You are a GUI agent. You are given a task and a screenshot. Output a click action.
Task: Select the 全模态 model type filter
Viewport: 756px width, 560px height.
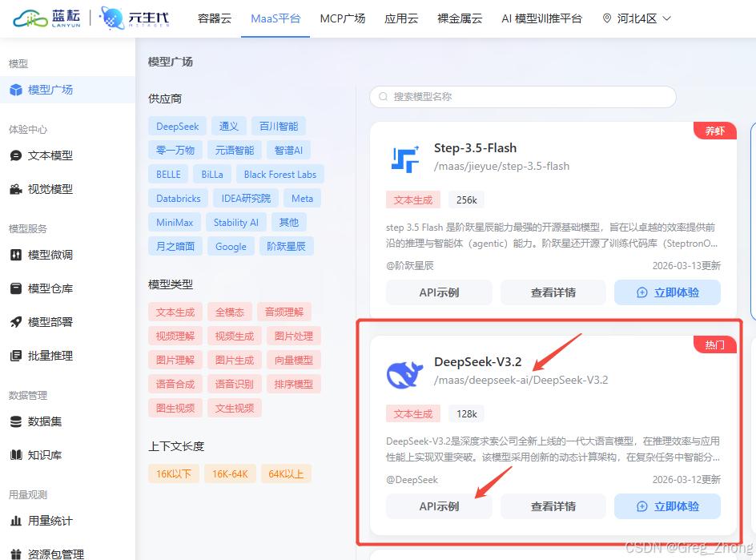(x=230, y=312)
